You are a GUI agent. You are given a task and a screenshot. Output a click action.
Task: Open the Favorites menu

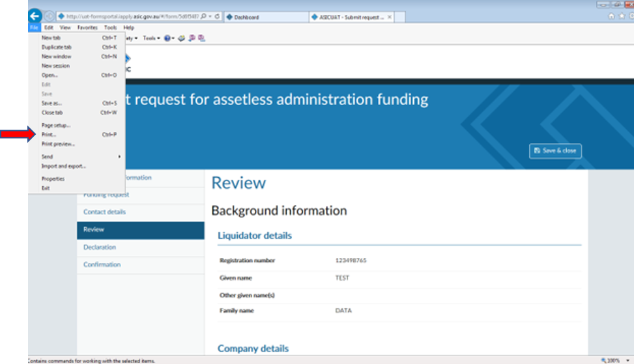click(x=87, y=27)
